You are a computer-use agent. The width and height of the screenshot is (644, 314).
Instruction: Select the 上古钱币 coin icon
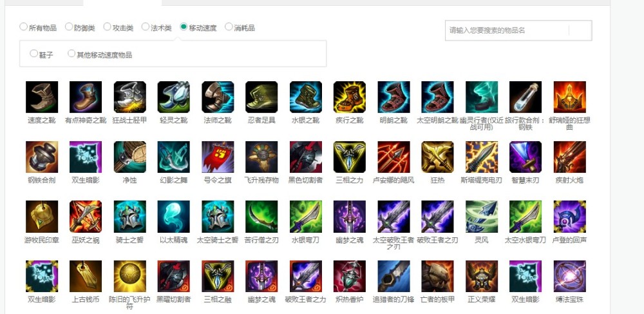click(x=86, y=276)
